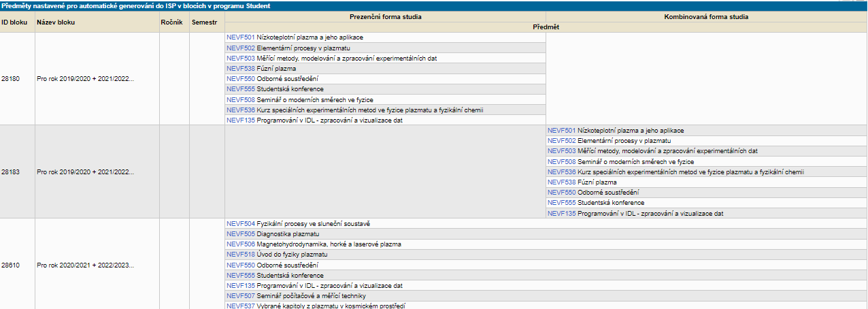Open NEVF536 link in the Prezenční column
The height and width of the screenshot is (309, 868).
[240, 110]
